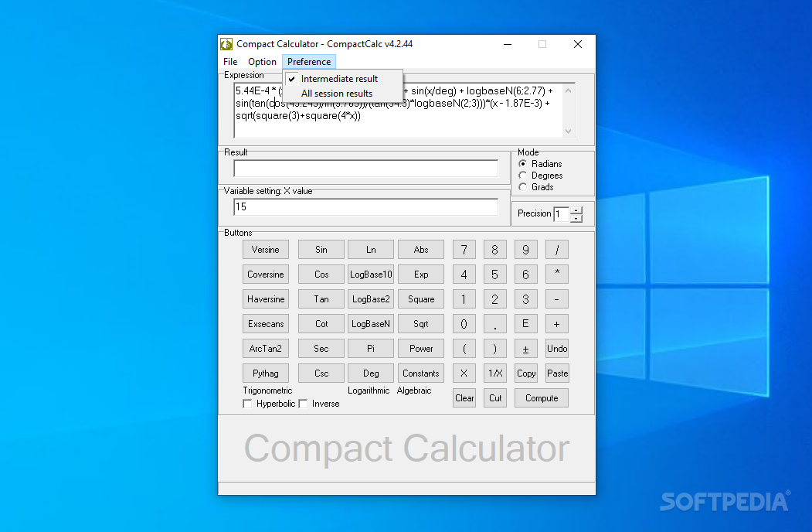Click the Result output field

pyautogui.click(x=365, y=169)
